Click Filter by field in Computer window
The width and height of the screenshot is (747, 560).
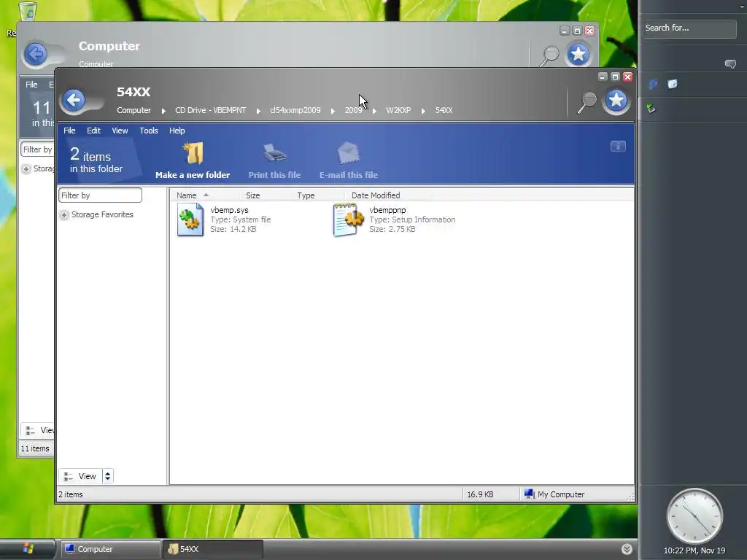point(37,149)
